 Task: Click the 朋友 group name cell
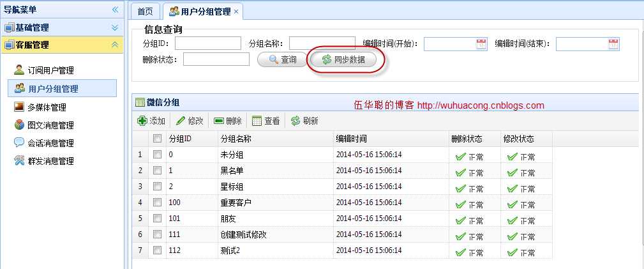(x=275, y=219)
